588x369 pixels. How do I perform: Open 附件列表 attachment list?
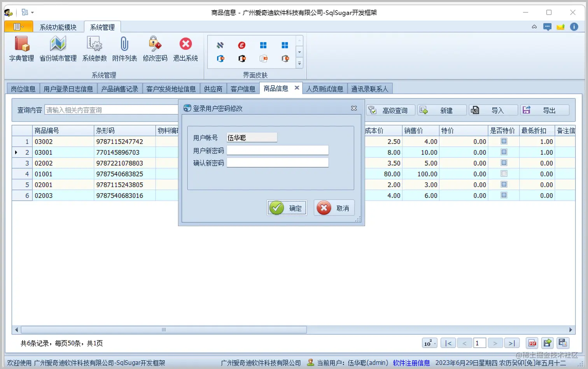[x=124, y=49]
